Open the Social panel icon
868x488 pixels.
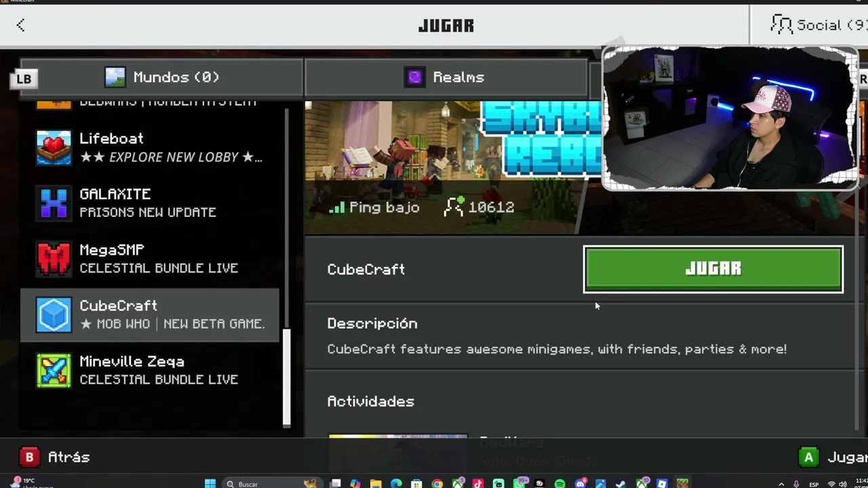(x=781, y=25)
